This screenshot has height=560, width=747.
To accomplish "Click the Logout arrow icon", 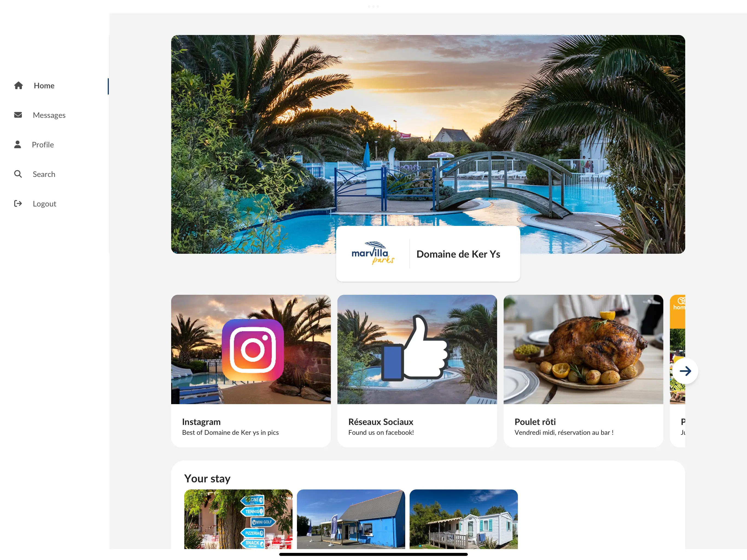I will tap(18, 203).
